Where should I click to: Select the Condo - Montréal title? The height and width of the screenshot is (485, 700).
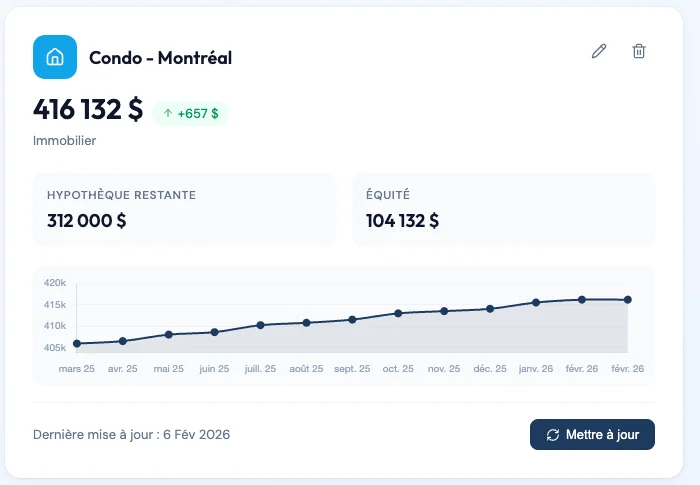point(160,58)
